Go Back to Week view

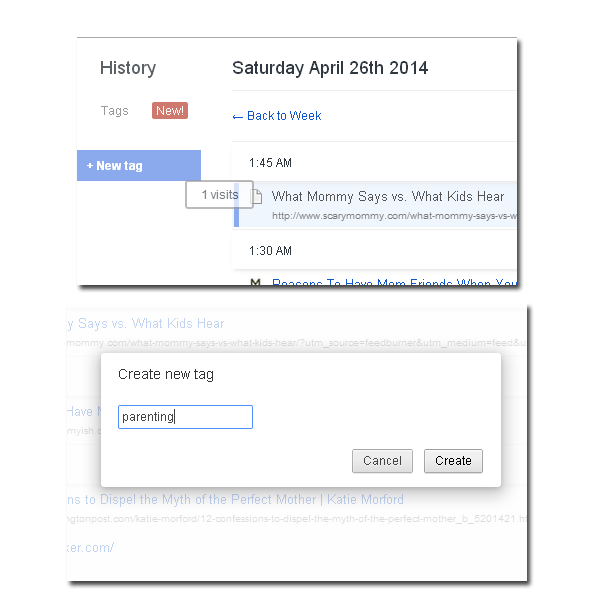[x=277, y=116]
